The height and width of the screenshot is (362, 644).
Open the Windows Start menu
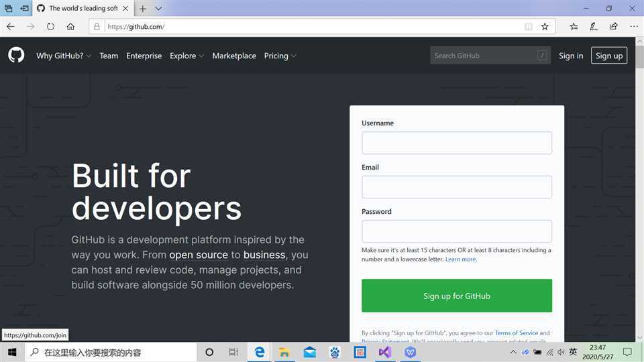click(x=12, y=352)
